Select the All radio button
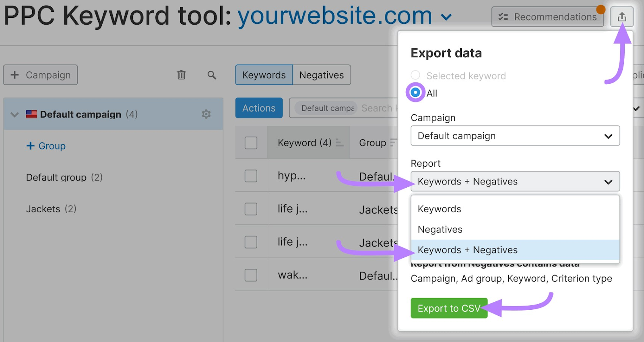The width and height of the screenshot is (644, 342). point(415,93)
